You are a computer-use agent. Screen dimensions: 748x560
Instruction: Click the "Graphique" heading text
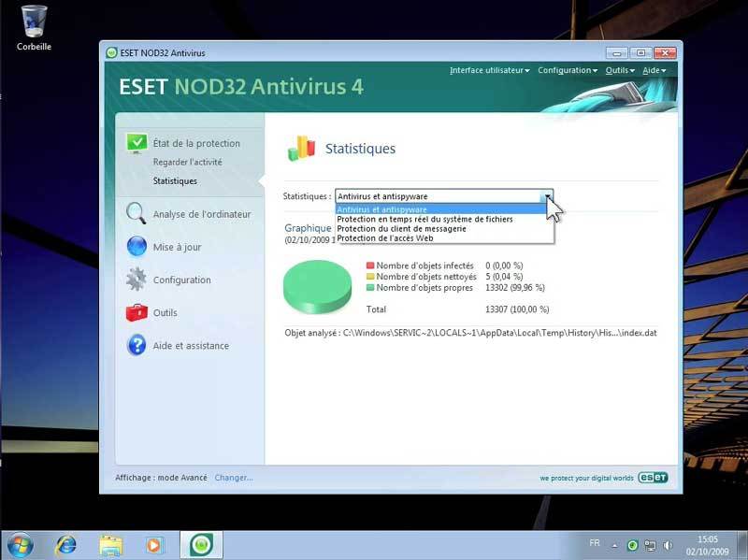[x=308, y=228]
